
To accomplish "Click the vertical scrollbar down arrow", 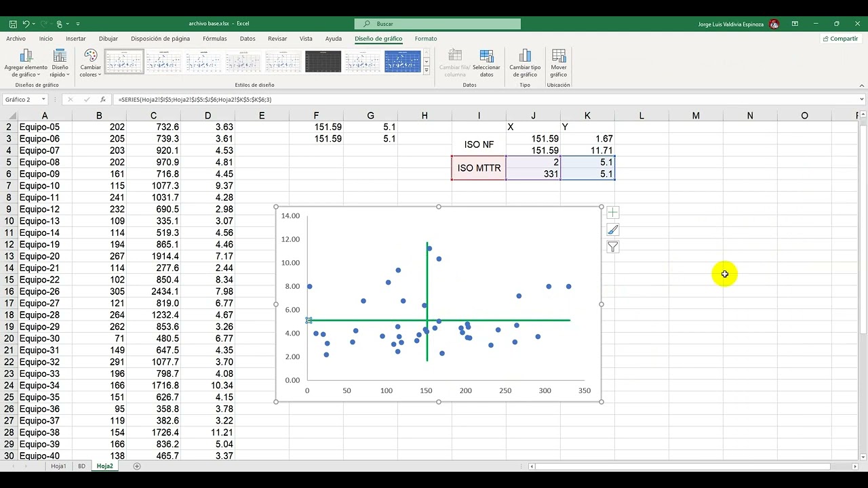I will click(x=863, y=456).
